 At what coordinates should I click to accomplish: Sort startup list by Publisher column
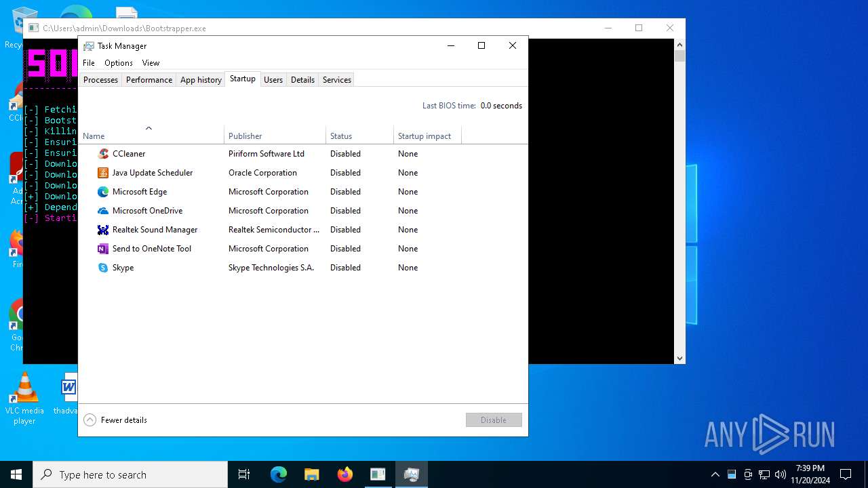click(x=275, y=135)
